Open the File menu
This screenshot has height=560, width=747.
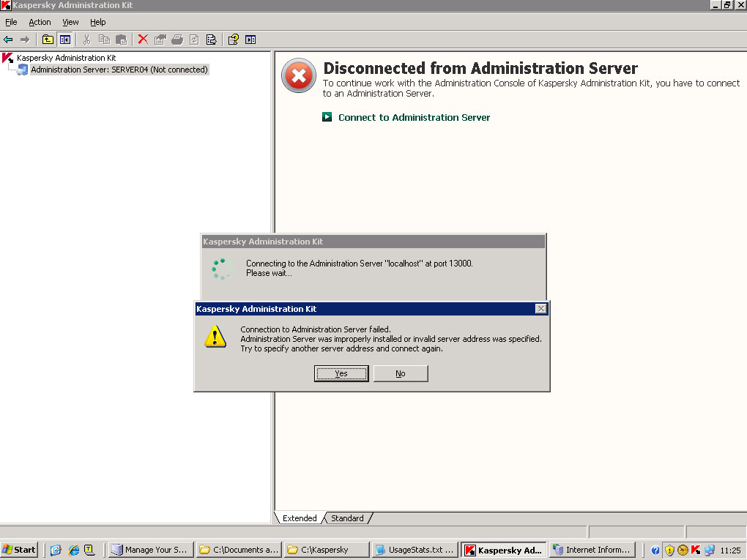coord(11,22)
